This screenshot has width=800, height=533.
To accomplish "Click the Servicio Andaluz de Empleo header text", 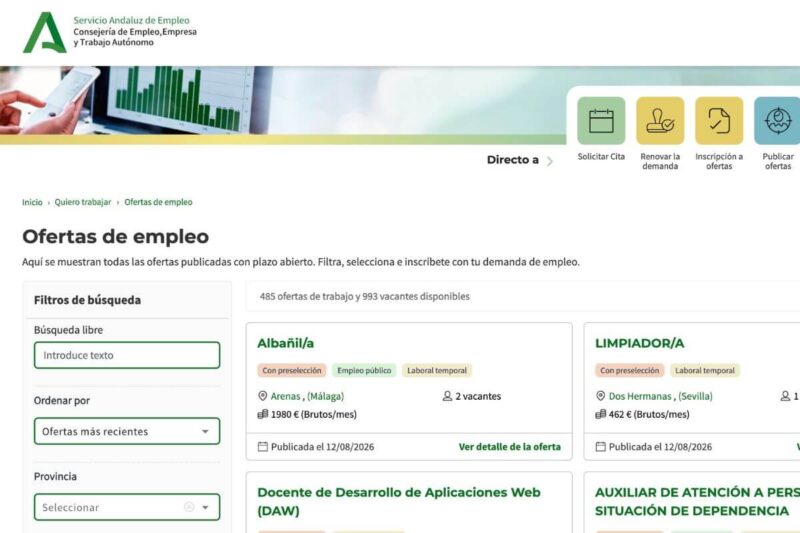I will coord(131,20).
